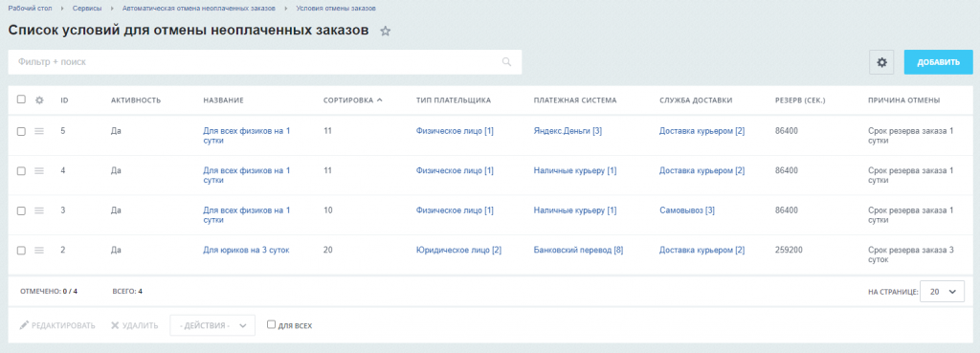
Task: Enable the 'Для всех' checkbox
Action: point(271,325)
